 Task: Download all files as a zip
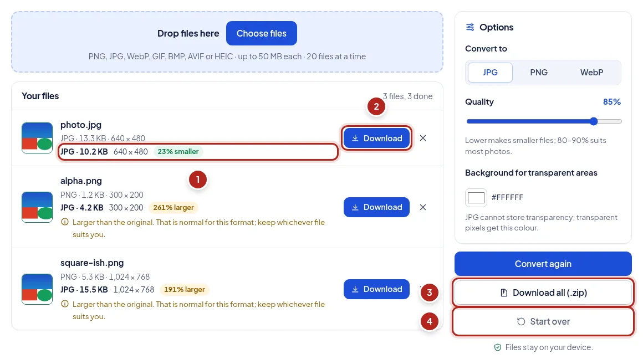543,293
